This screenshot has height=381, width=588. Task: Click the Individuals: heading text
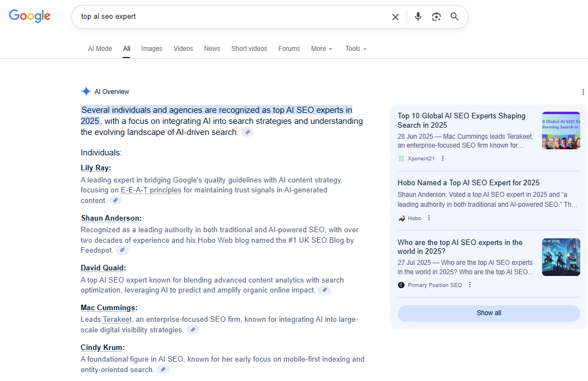(x=101, y=153)
